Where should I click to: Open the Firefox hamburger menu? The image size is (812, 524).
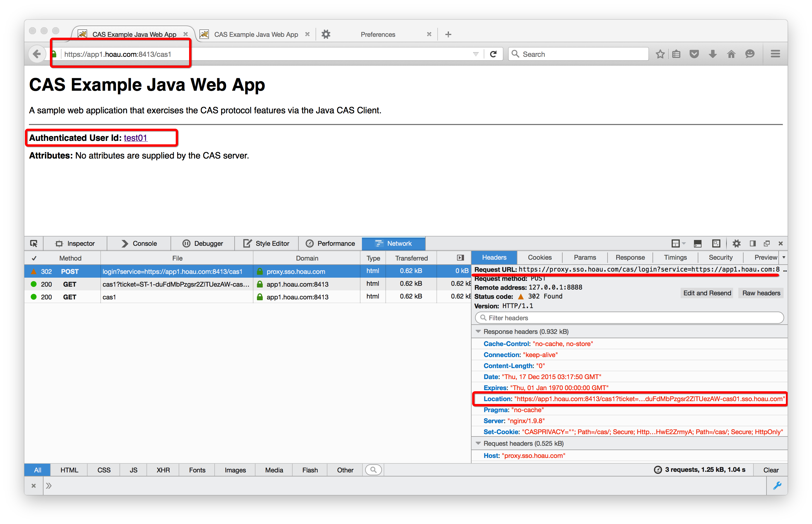775,54
